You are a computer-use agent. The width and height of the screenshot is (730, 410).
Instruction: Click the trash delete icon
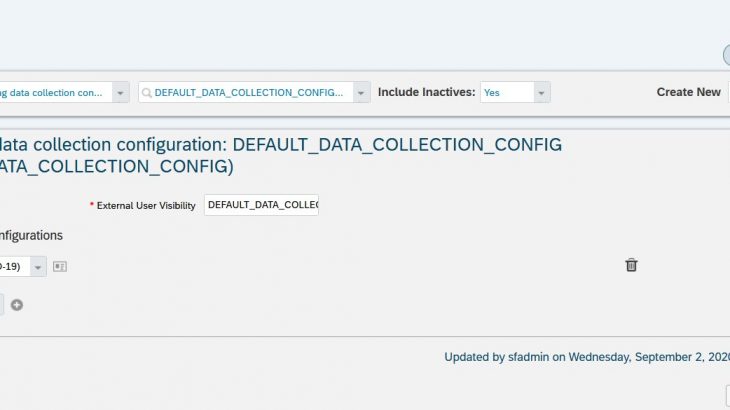pos(631,265)
